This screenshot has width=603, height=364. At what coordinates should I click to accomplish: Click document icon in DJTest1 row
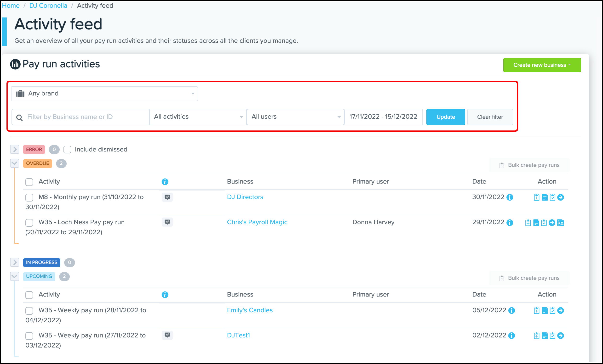click(545, 336)
